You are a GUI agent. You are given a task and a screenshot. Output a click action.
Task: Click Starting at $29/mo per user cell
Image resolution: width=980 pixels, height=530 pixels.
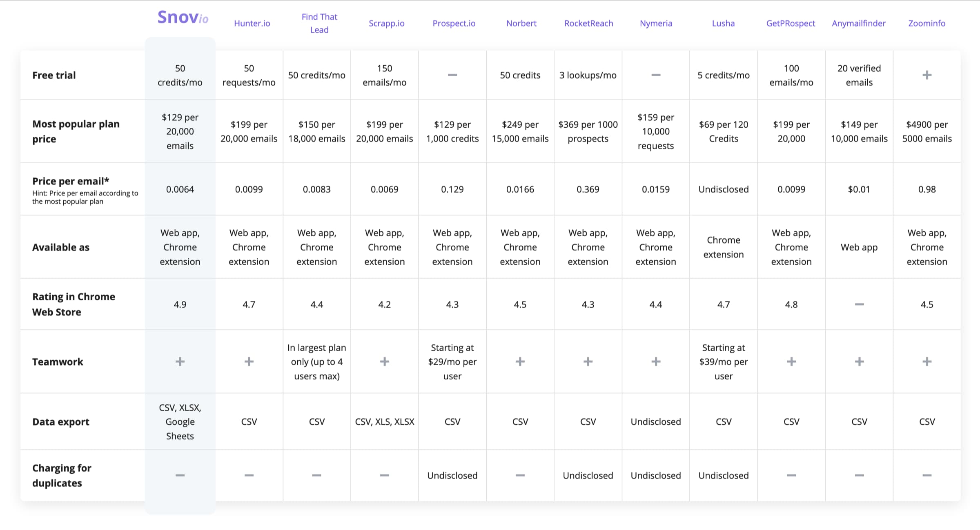click(x=452, y=361)
